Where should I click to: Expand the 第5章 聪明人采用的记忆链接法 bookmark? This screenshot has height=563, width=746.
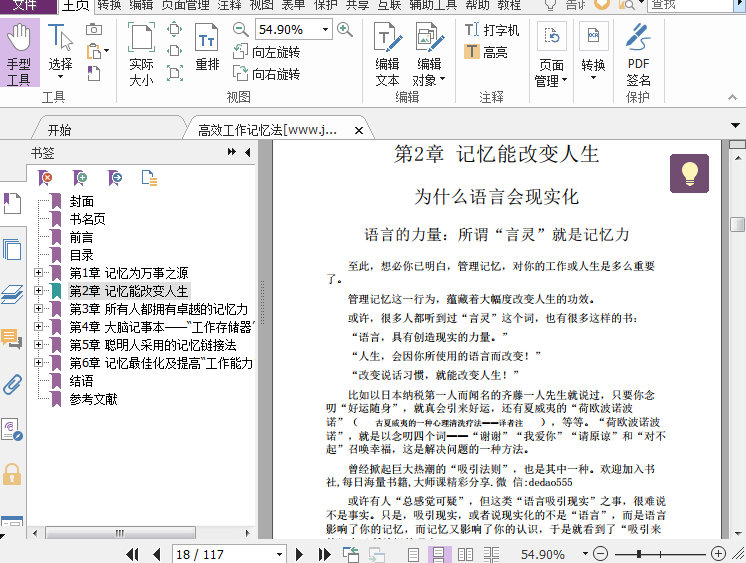click(39, 345)
